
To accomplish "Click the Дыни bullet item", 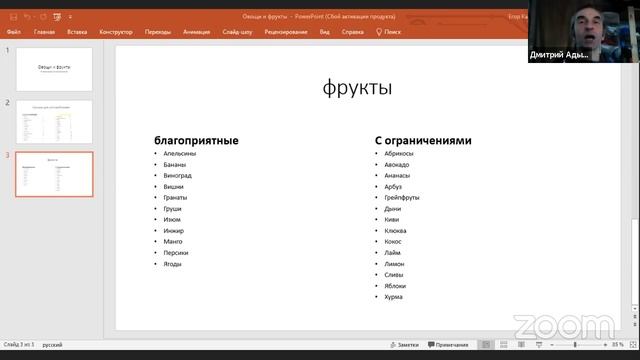I will [x=393, y=209].
